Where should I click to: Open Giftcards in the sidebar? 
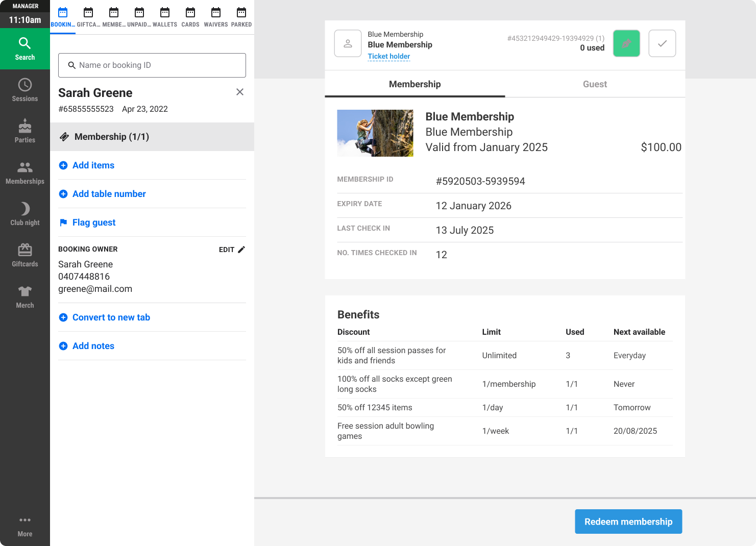[25, 256]
